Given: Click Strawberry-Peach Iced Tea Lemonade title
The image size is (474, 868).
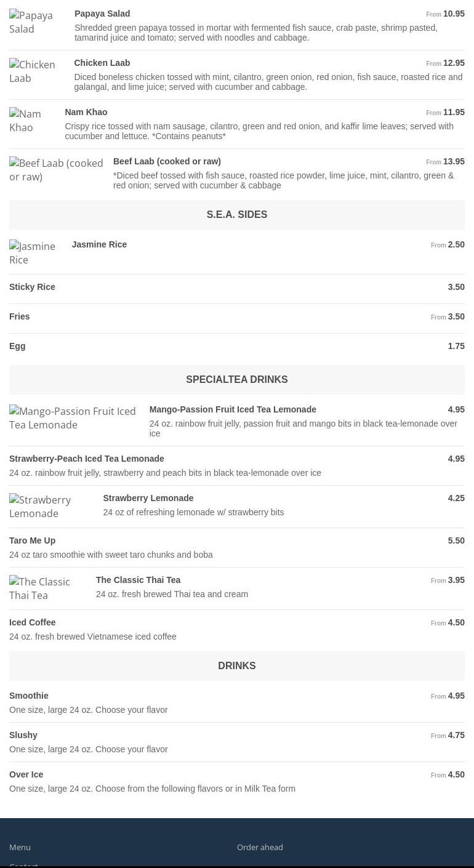Looking at the screenshot, I should 87,459.
